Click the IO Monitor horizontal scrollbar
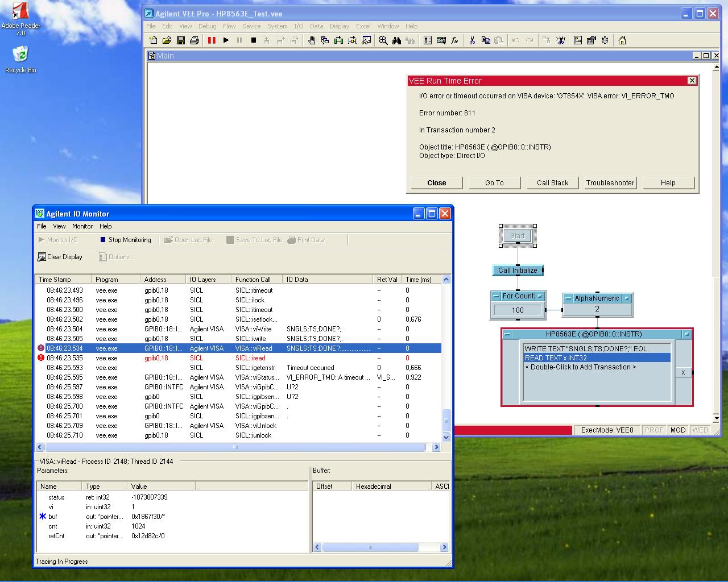The width and height of the screenshot is (728, 582). (x=235, y=447)
